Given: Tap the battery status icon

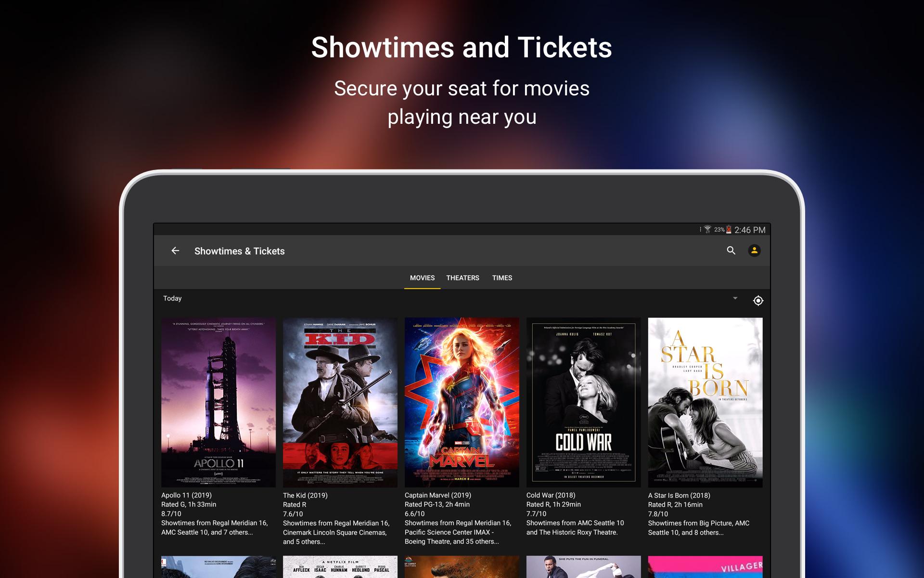Looking at the screenshot, I should click(729, 230).
